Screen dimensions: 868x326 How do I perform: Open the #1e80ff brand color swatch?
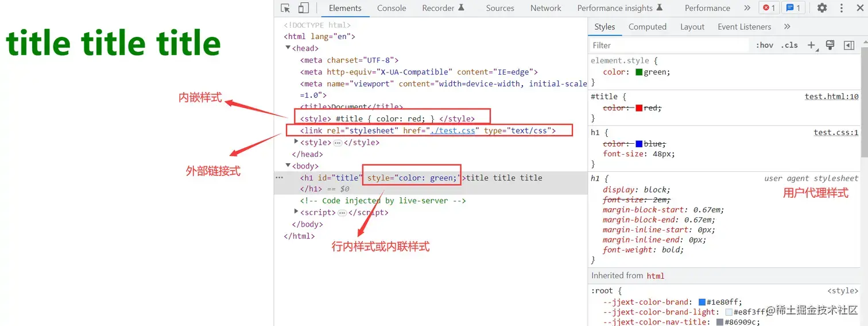[x=702, y=302]
